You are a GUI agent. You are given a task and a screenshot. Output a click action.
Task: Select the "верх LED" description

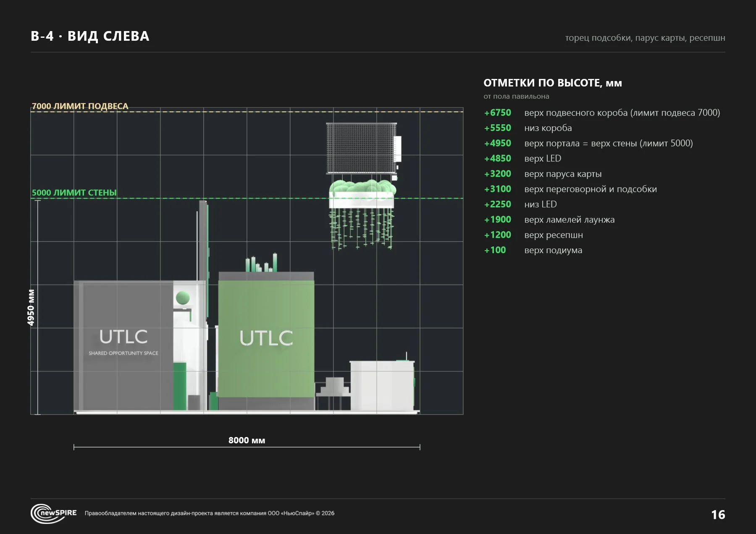(x=543, y=159)
